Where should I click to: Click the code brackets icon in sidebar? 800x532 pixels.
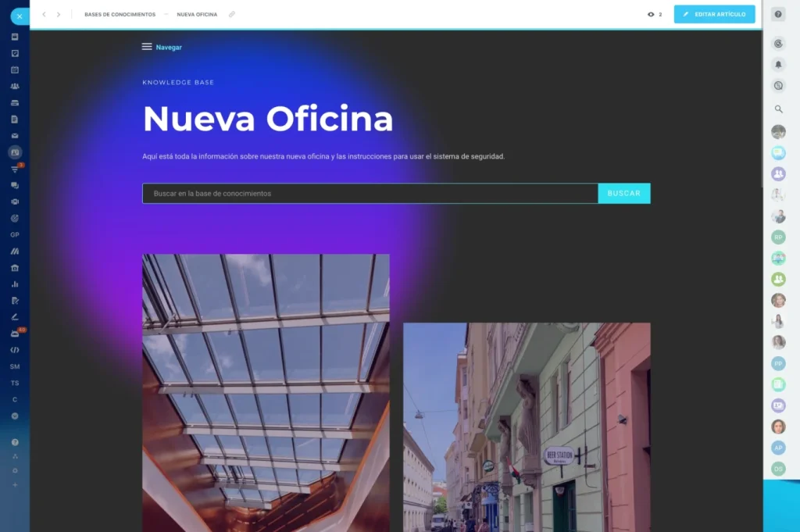tap(15, 350)
